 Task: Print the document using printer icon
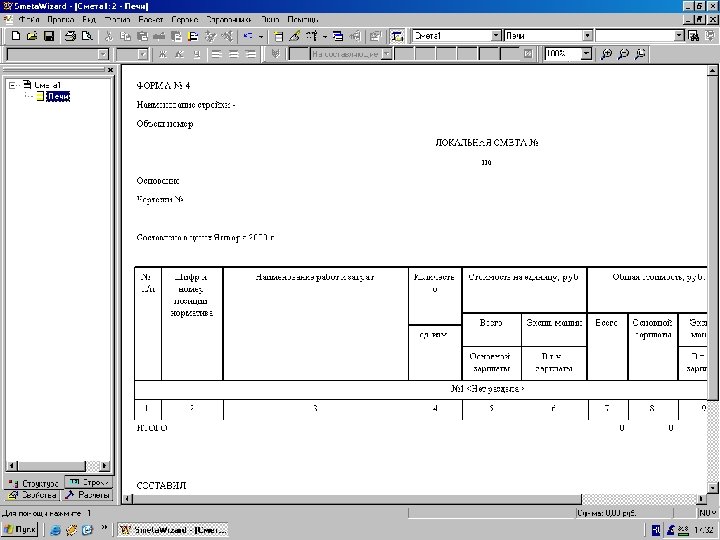coord(70,36)
